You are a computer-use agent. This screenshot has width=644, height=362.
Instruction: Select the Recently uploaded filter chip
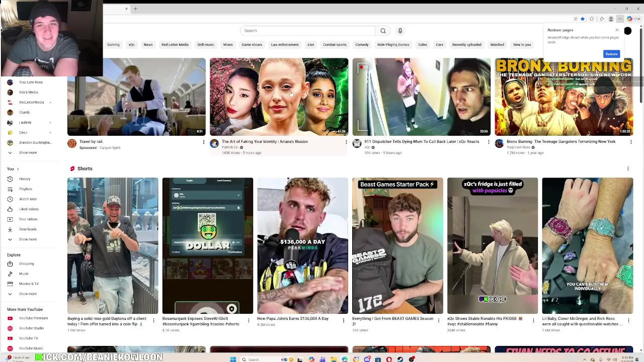pyautogui.click(x=466, y=45)
